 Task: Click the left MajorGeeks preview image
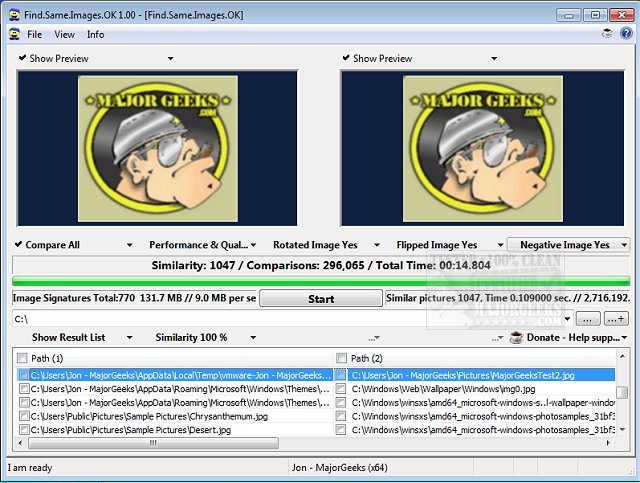158,149
